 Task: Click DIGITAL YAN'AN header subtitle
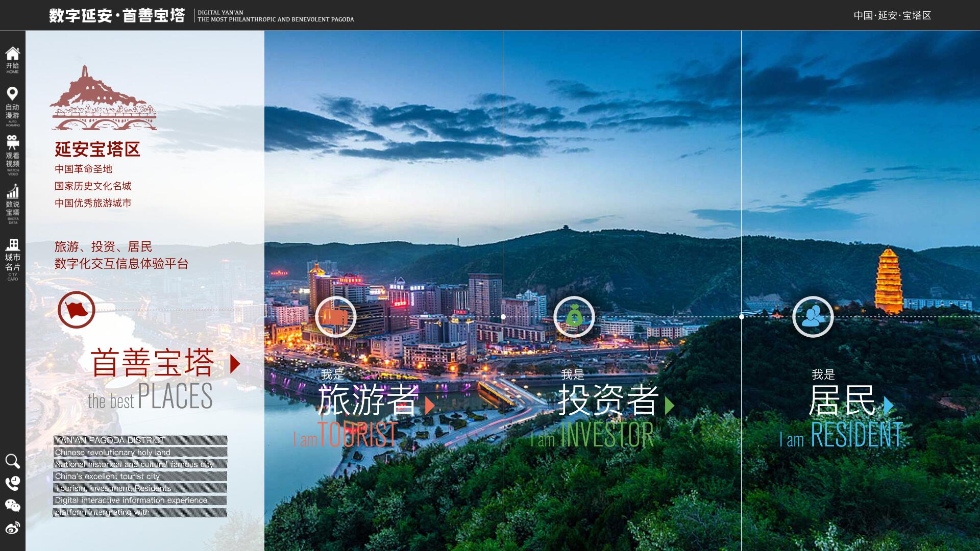click(x=220, y=12)
